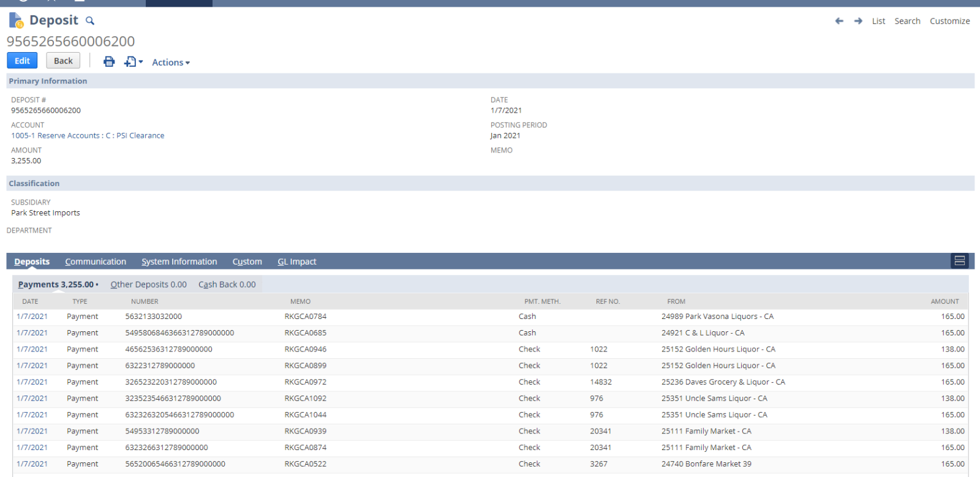Switch to the GL Impact tab
Image resolution: width=980 pixels, height=477 pixels.
[x=297, y=261]
